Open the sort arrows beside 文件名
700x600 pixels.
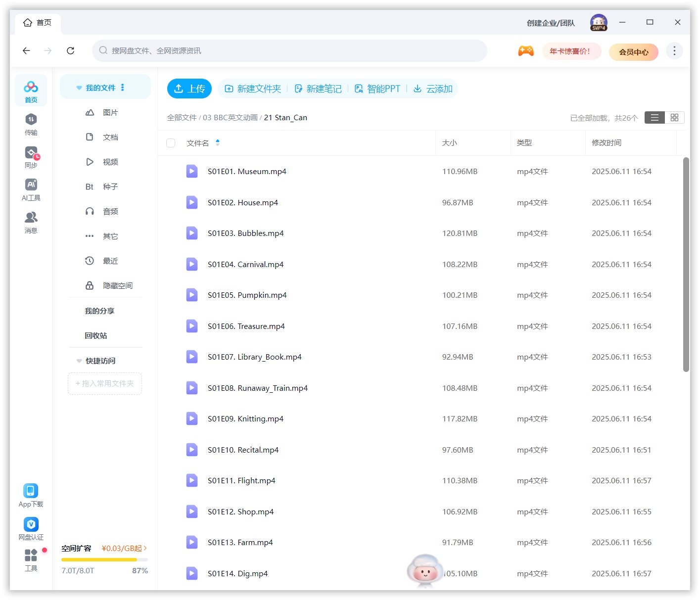coord(217,142)
